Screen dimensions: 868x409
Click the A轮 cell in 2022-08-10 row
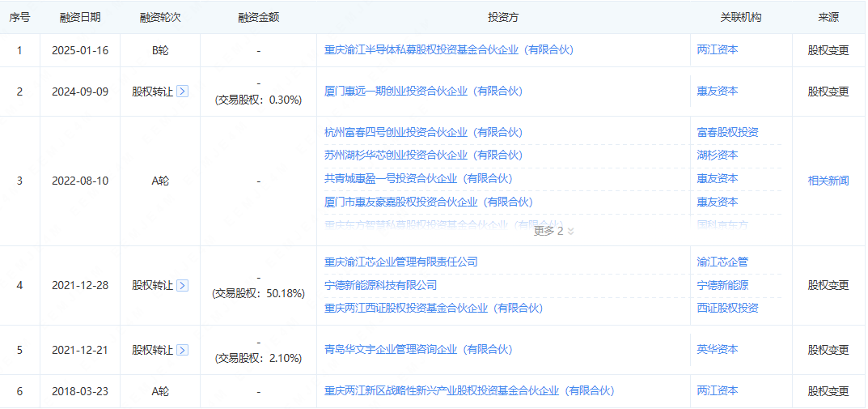click(x=160, y=181)
